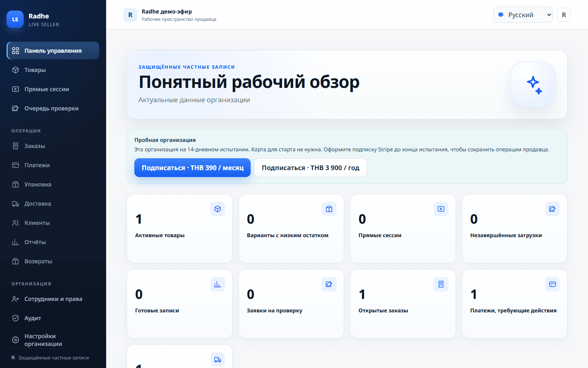
Task: Click the shield icon beside Аудит
Action: coord(16,318)
